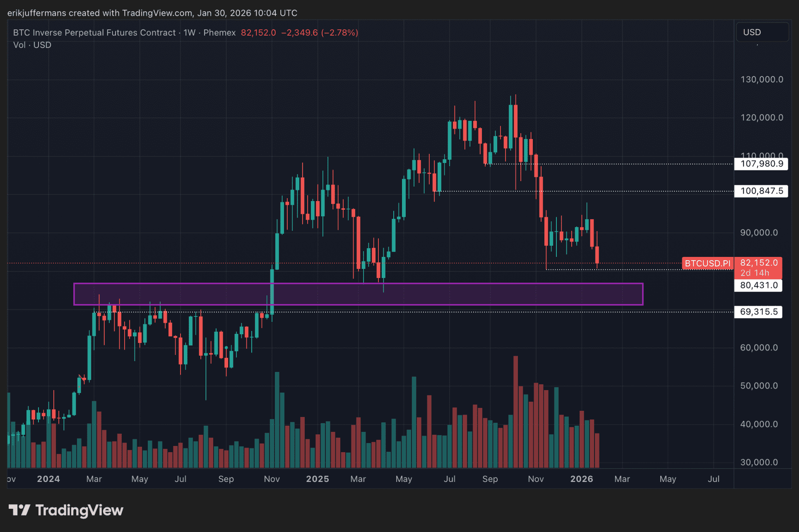Click the Phemex exchange name in legend
799x532 pixels.
(219, 33)
